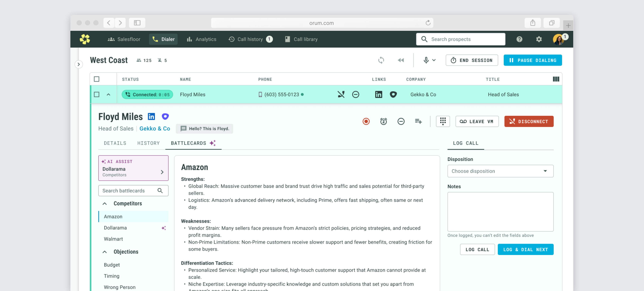
Task: Click the rewind double-arrow icon
Action: [x=401, y=60]
